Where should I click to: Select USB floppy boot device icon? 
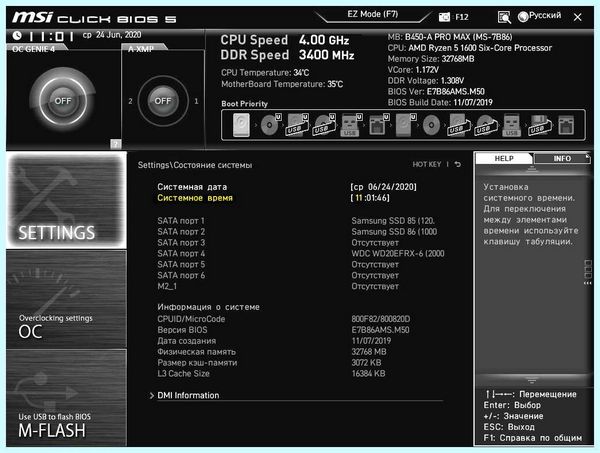540,125
